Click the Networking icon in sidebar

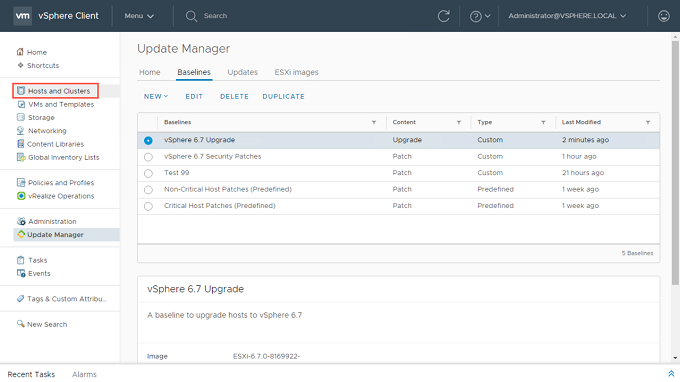[x=20, y=131]
